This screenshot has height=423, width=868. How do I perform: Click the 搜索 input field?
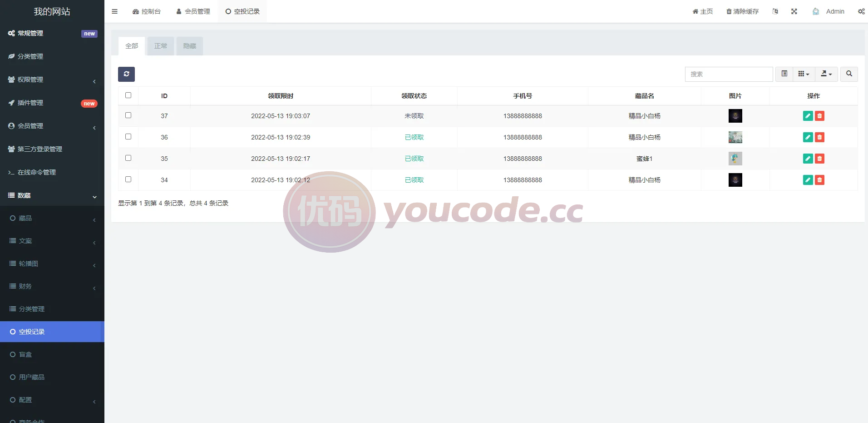coord(729,74)
